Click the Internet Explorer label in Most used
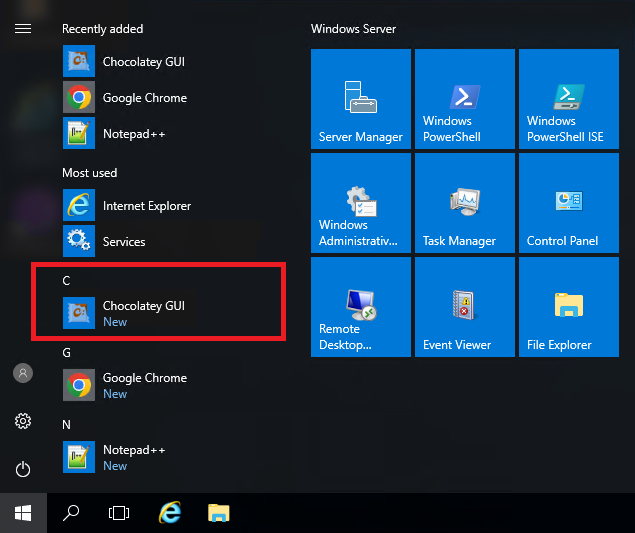The image size is (635, 533). click(147, 206)
